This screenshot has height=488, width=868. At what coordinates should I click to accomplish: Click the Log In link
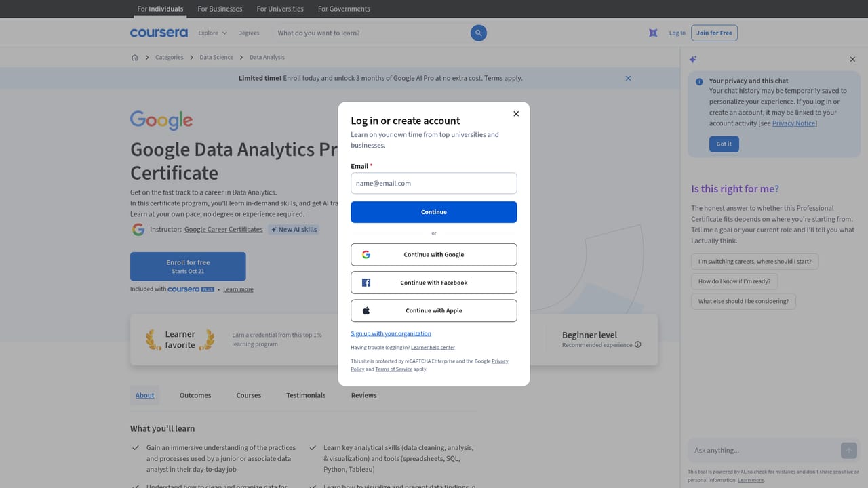tap(677, 33)
